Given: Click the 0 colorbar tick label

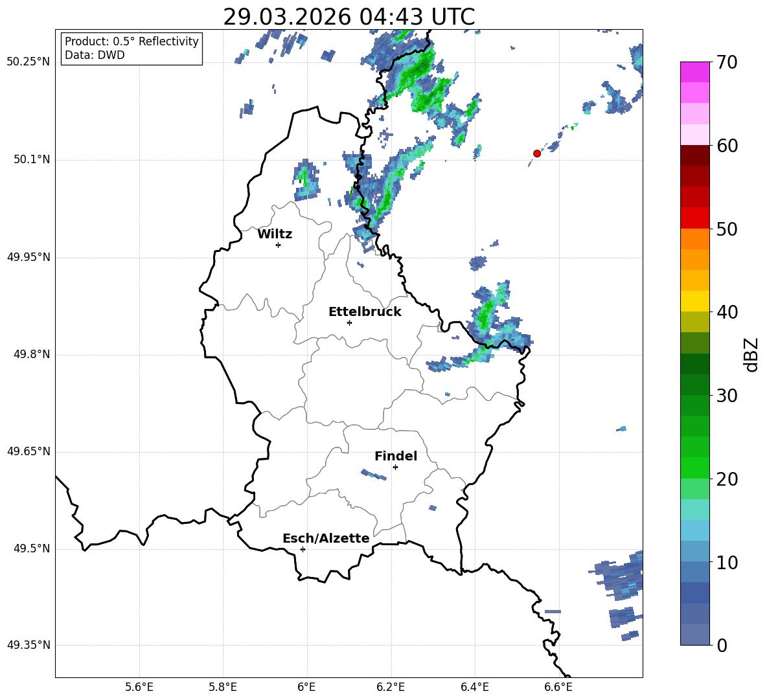Looking at the screenshot, I should [722, 646].
